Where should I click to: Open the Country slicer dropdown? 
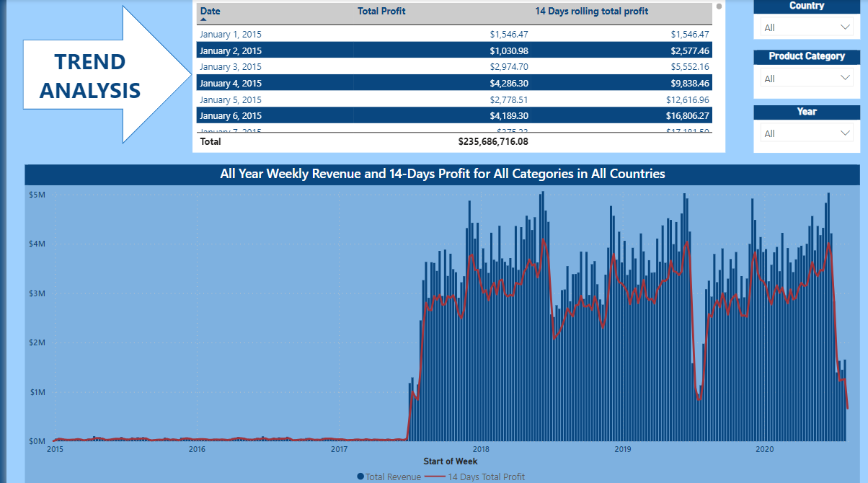[807, 27]
